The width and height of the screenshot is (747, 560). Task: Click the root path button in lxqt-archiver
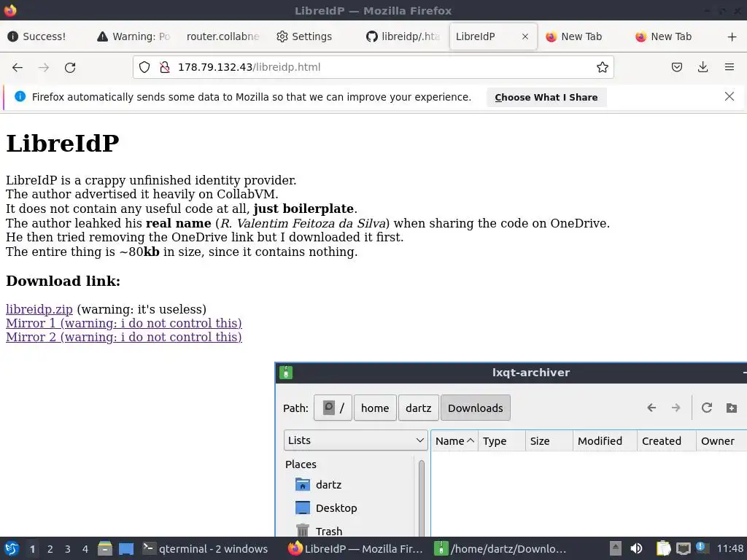333,408
